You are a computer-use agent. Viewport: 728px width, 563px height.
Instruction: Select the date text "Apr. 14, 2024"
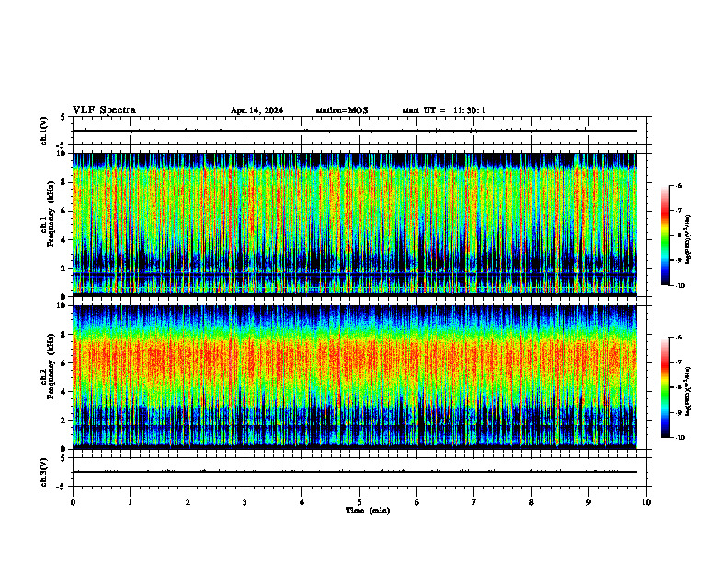point(256,110)
